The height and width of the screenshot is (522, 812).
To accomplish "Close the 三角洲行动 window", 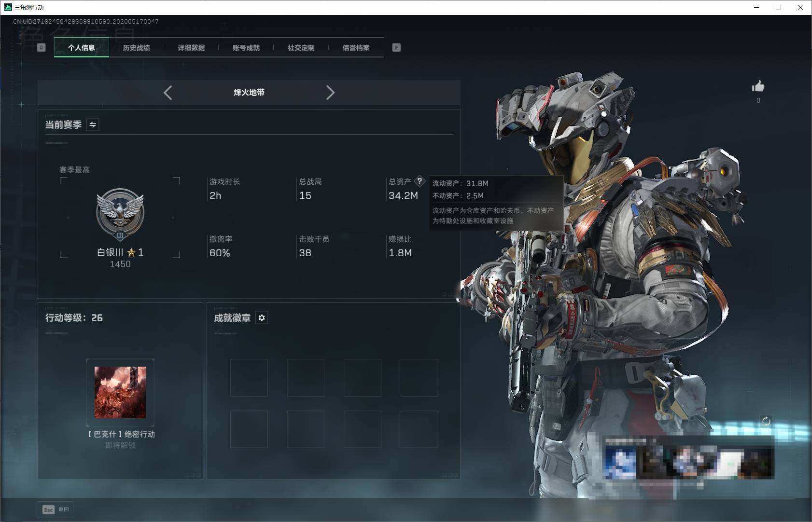I will [800, 7].
